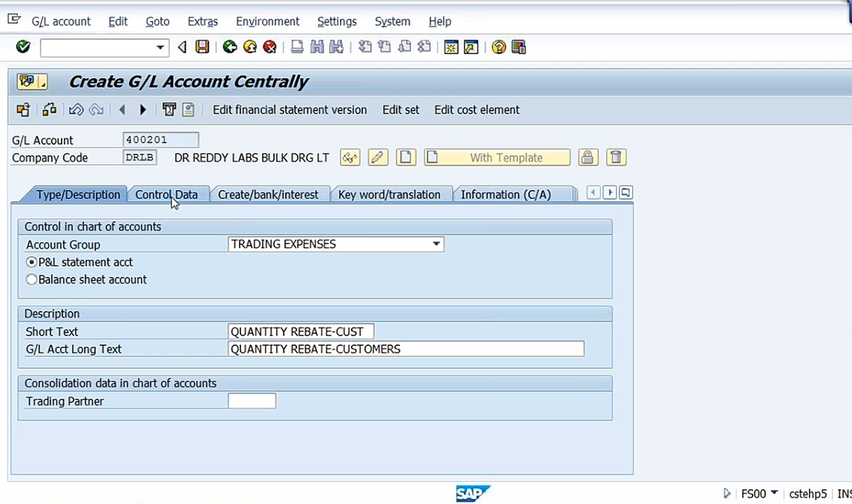The height and width of the screenshot is (504, 852).
Task: Open Help with the question mark icon
Action: point(498,47)
